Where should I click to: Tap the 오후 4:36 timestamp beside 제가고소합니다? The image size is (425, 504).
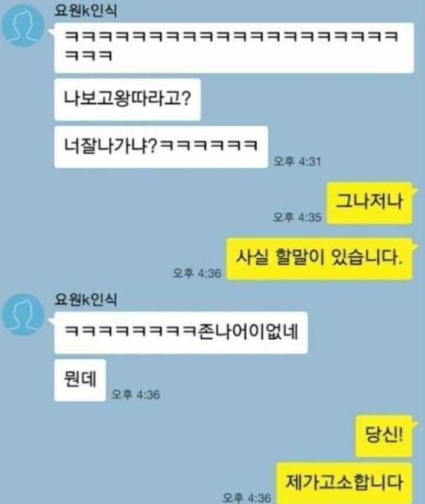click(247, 498)
